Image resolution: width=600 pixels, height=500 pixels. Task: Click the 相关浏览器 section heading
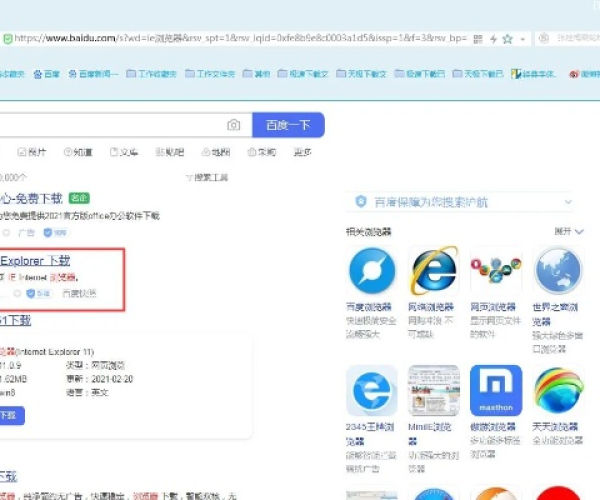pos(369,232)
